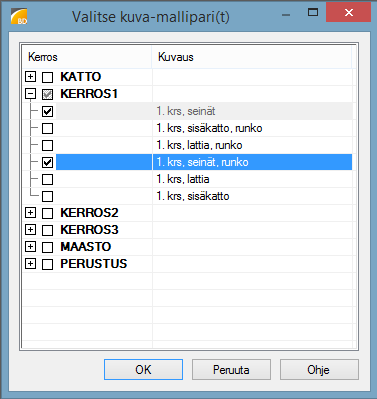Select '1. krs, seinät' description text
The width and height of the screenshot is (377, 399).
[x=186, y=111]
